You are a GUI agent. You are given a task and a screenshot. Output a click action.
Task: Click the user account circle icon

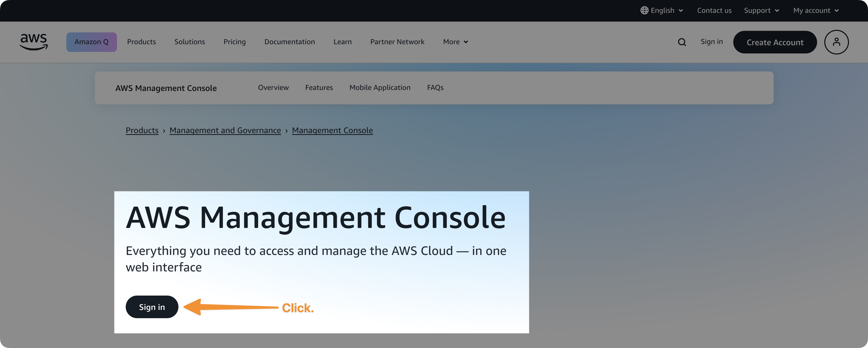(x=836, y=42)
